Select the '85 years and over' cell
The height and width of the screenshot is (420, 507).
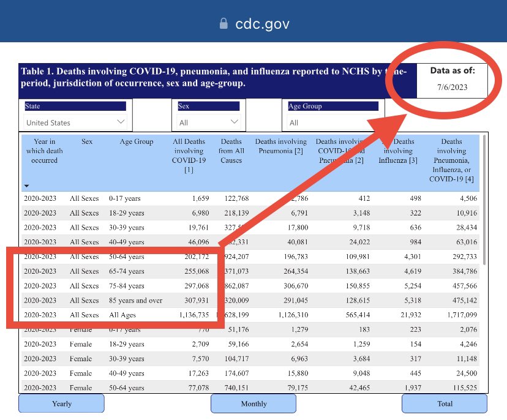tap(135, 301)
